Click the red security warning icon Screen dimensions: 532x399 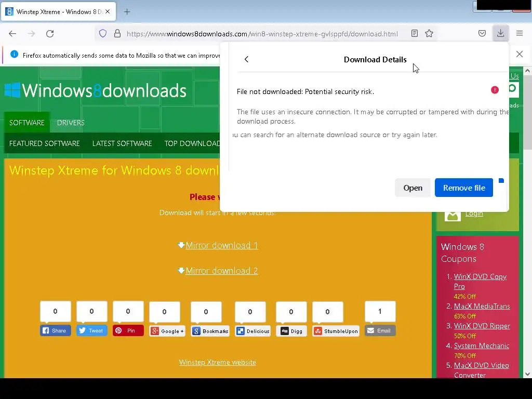click(495, 90)
